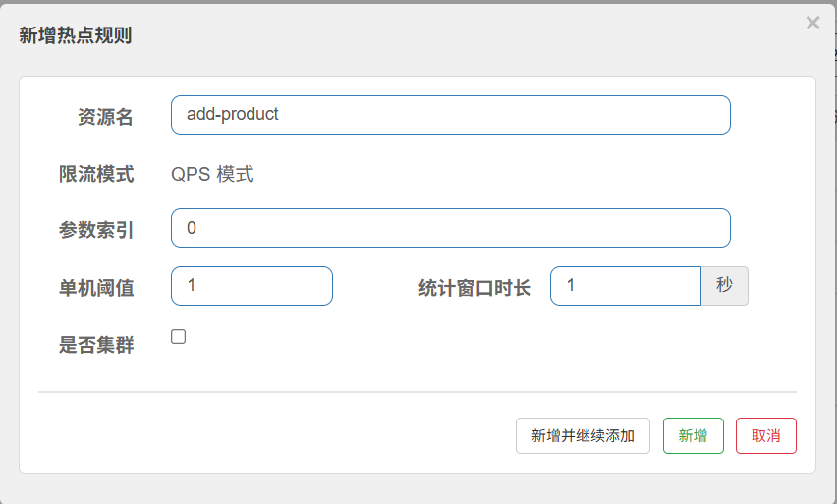This screenshot has height=504, width=837.
Task: Click the 是否集群 label text
Action: click(96, 345)
